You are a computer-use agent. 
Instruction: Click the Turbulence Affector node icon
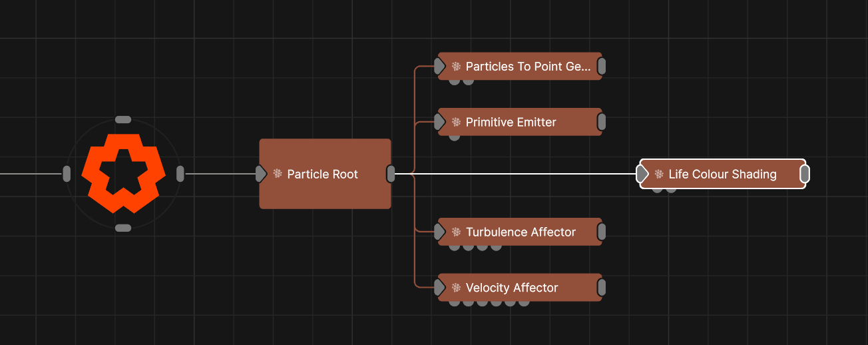(456, 232)
